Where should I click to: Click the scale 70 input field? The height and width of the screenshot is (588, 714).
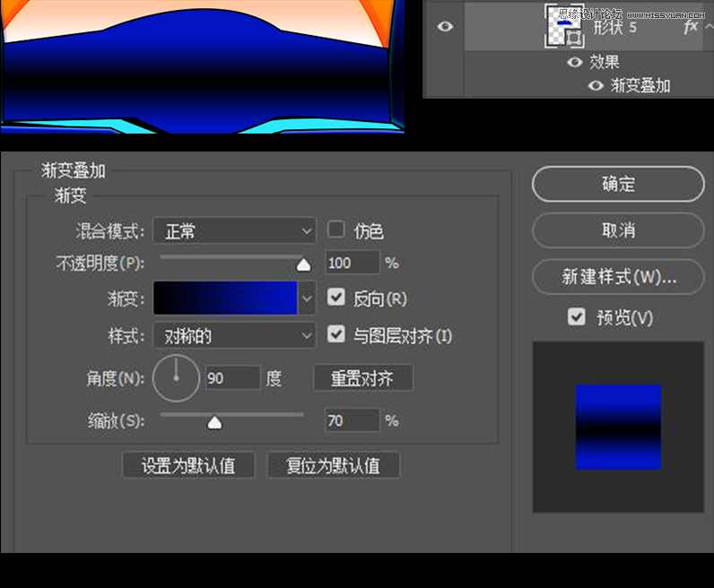pyautogui.click(x=353, y=420)
